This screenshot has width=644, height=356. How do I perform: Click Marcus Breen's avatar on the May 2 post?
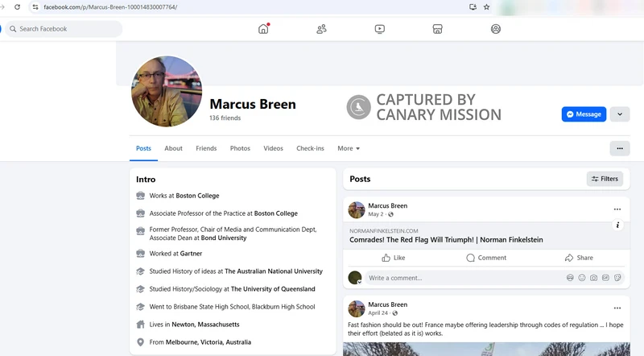click(357, 209)
